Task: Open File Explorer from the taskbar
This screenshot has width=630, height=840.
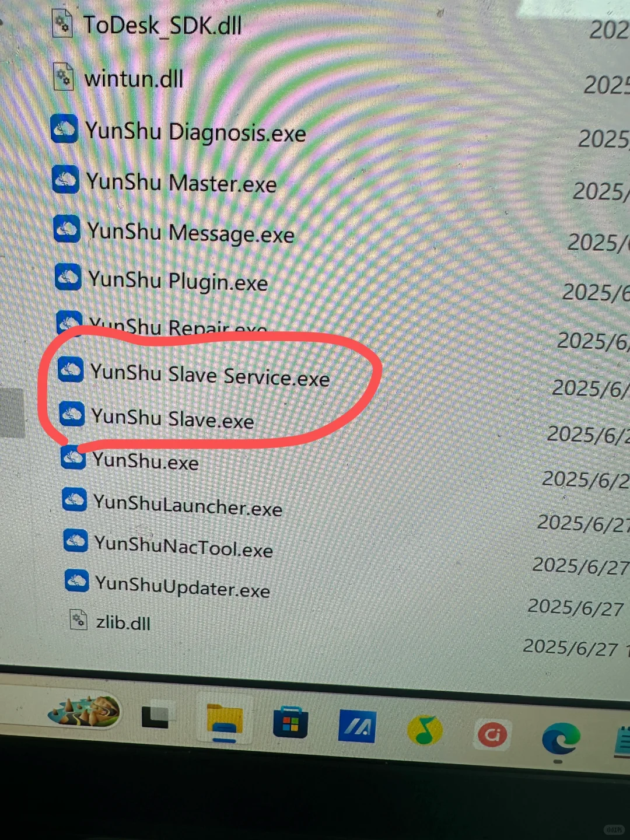Action: (x=225, y=722)
